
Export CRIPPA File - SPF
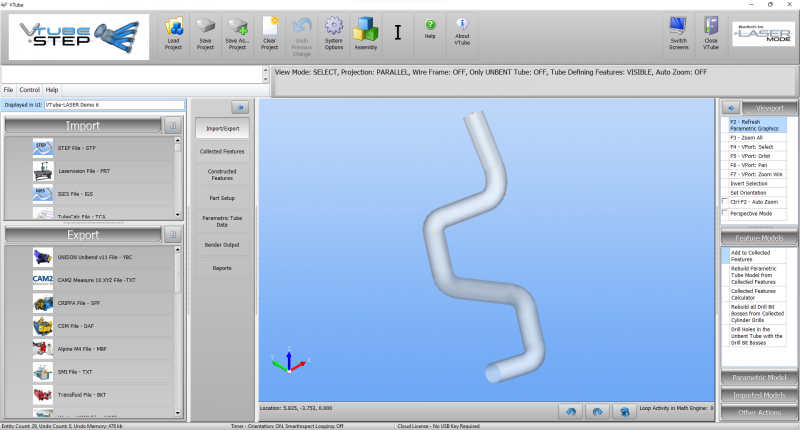pos(90,303)
